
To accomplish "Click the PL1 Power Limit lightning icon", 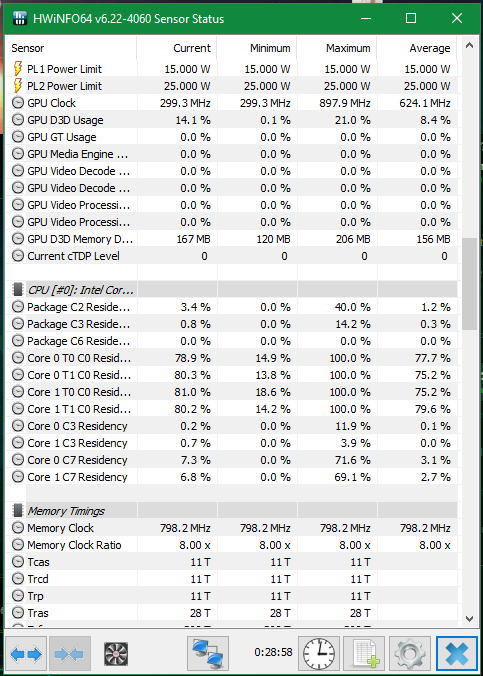I will [17, 69].
